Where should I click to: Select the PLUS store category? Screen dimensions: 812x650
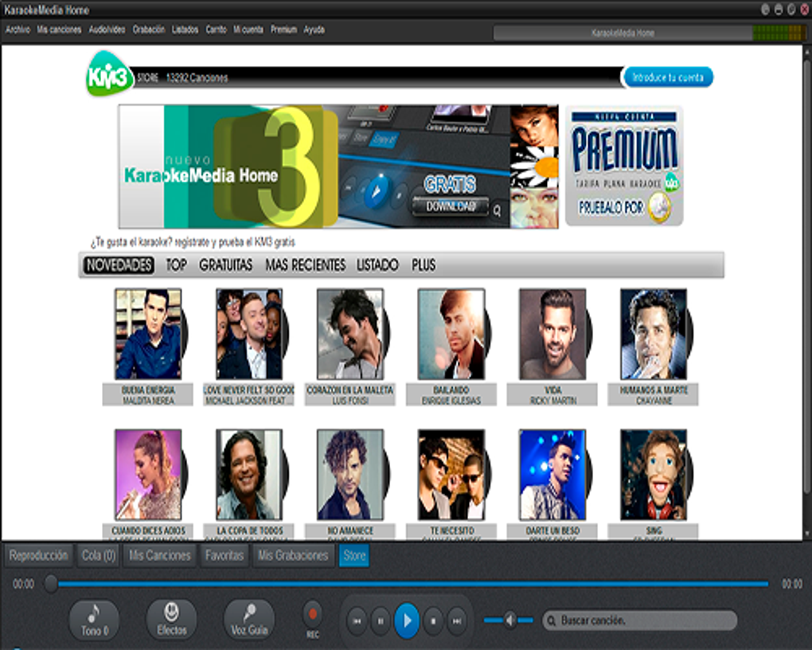[x=424, y=265]
